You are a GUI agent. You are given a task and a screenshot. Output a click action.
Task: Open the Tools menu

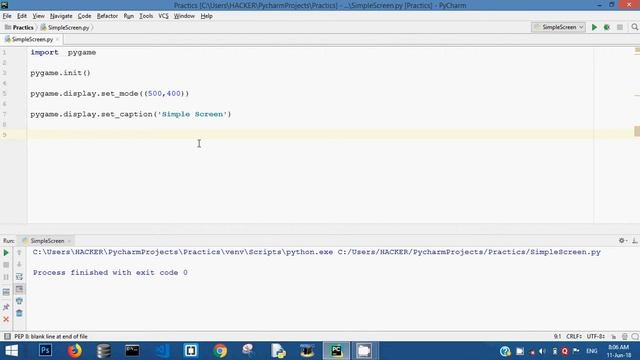[x=146, y=16]
